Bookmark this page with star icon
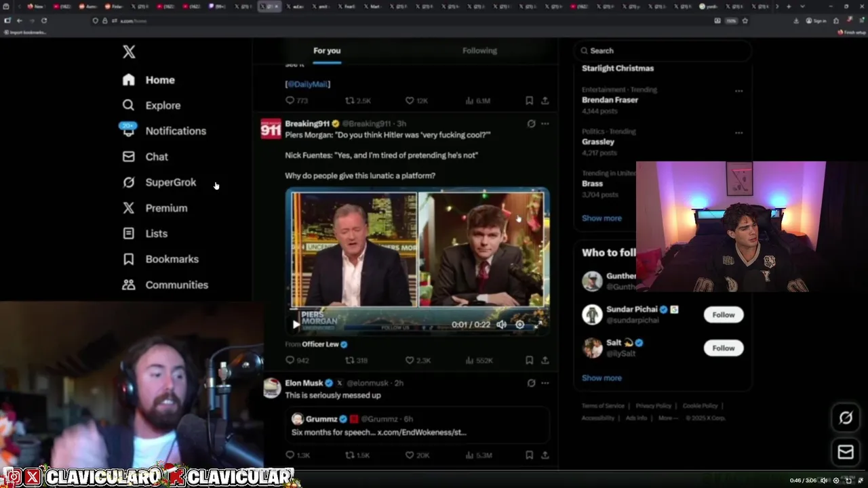Screen dimensions: 868x488 click(x=745, y=20)
